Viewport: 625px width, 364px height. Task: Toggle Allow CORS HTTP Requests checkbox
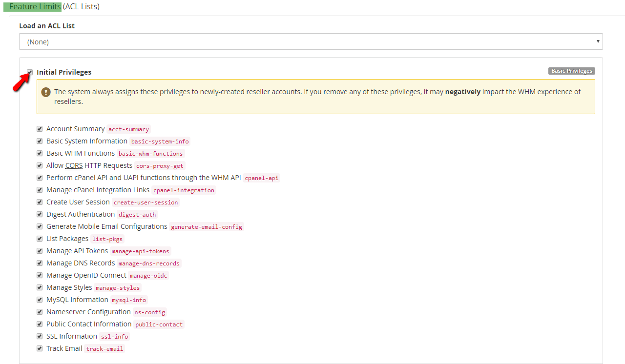click(40, 166)
